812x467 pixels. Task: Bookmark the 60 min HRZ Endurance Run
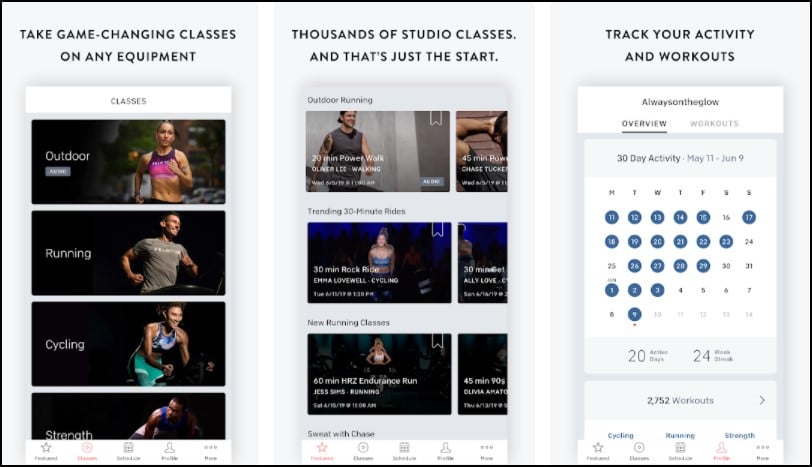tap(438, 341)
